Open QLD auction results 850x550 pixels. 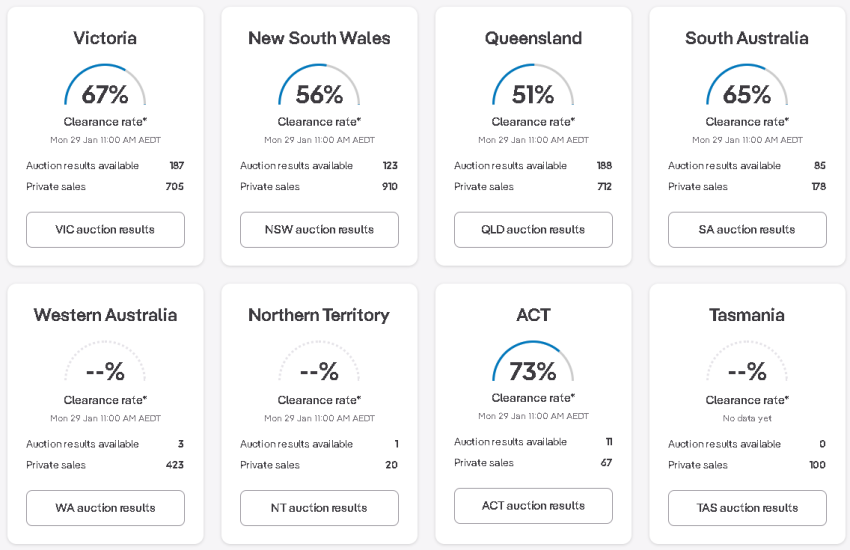(x=533, y=230)
